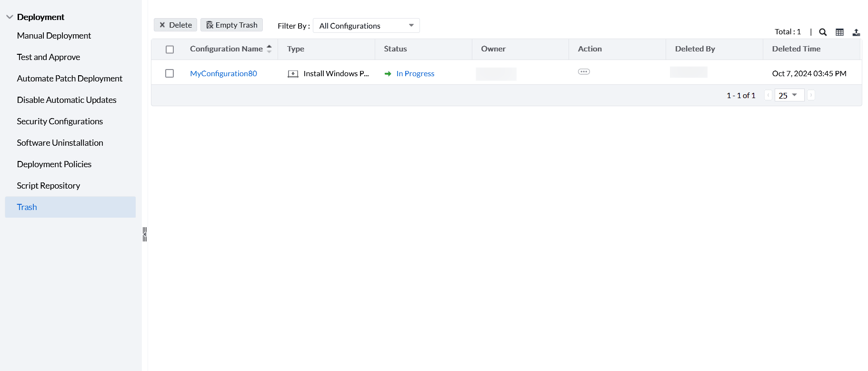Check the MyConfiguration80 row checkbox

(x=170, y=73)
